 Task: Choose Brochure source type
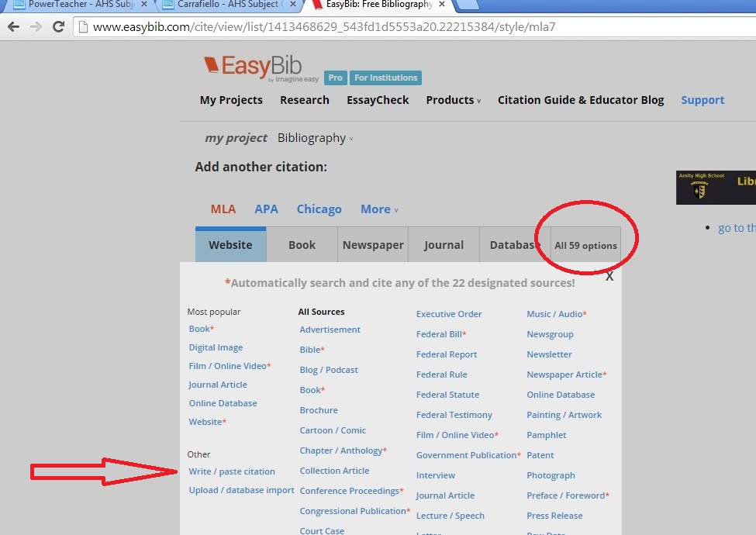[319, 410]
